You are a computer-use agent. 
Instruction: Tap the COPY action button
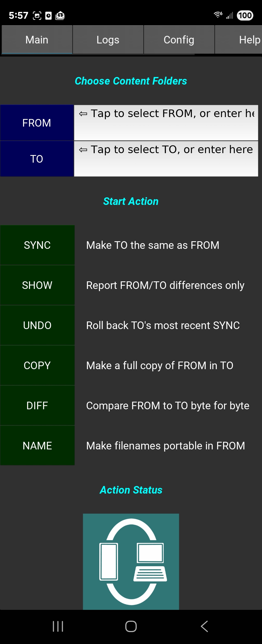(x=37, y=366)
